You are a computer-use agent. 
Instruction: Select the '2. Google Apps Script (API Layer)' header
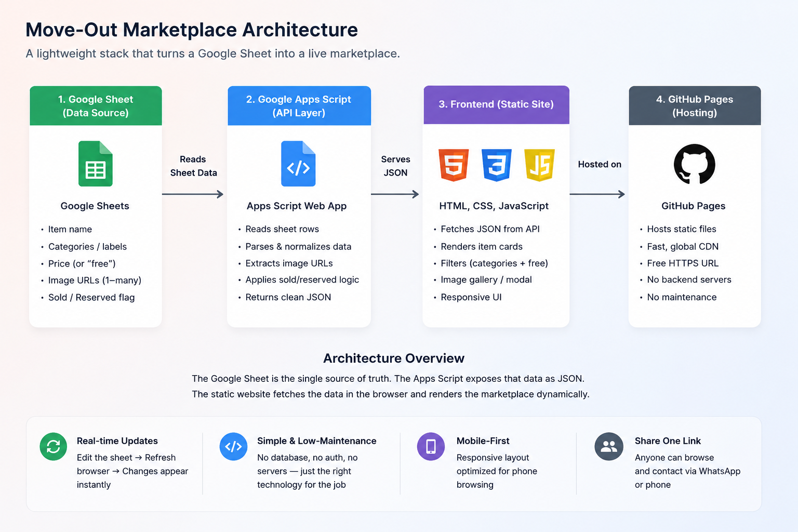[299, 106]
